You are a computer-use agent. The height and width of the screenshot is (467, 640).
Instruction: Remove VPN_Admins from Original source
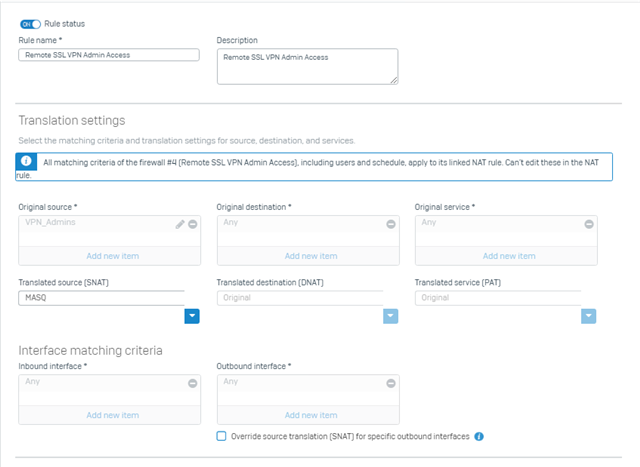coord(193,224)
